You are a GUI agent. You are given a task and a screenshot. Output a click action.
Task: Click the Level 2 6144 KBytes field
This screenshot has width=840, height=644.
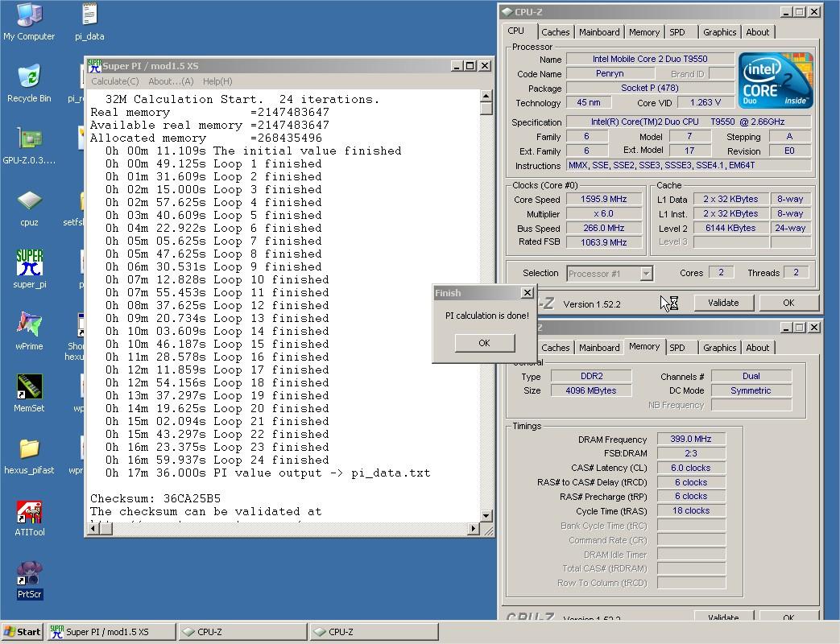(x=730, y=228)
